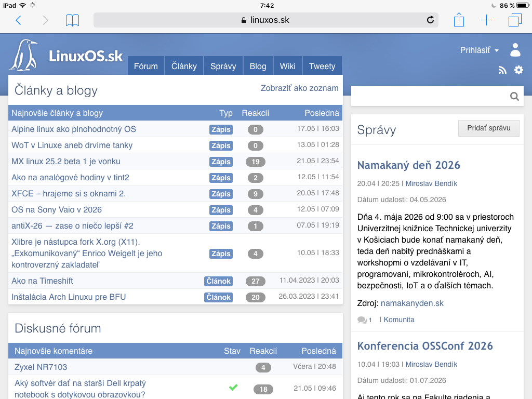Open the Xlibre fork X.org post

(x=87, y=254)
